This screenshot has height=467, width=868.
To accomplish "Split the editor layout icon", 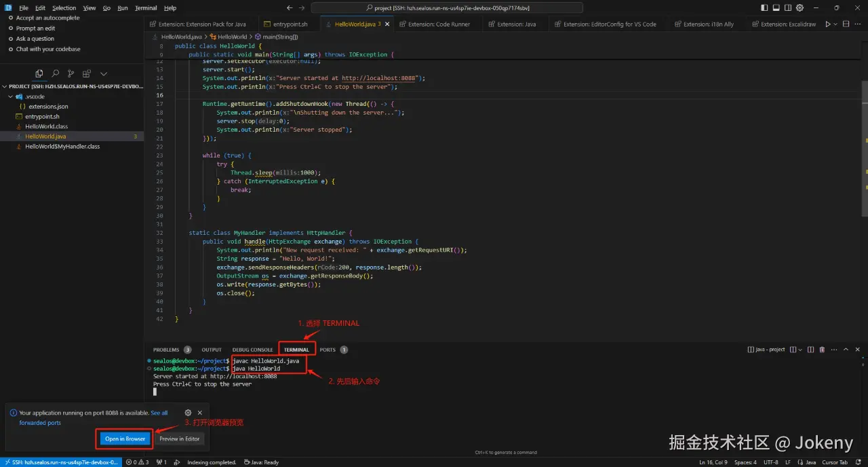I will [846, 24].
